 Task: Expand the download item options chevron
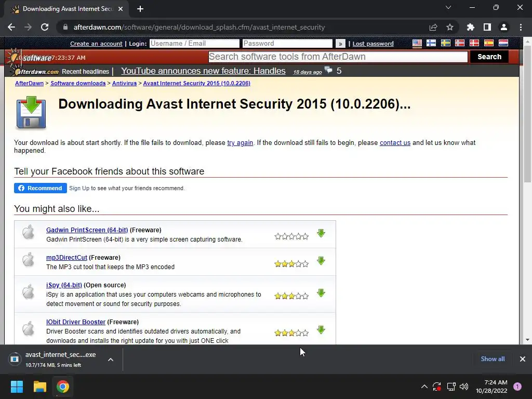click(x=111, y=360)
